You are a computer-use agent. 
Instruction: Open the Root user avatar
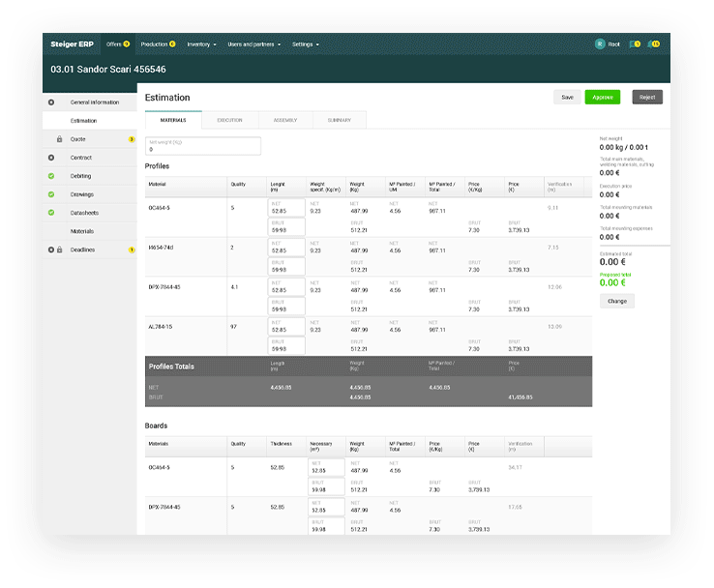pos(600,44)
